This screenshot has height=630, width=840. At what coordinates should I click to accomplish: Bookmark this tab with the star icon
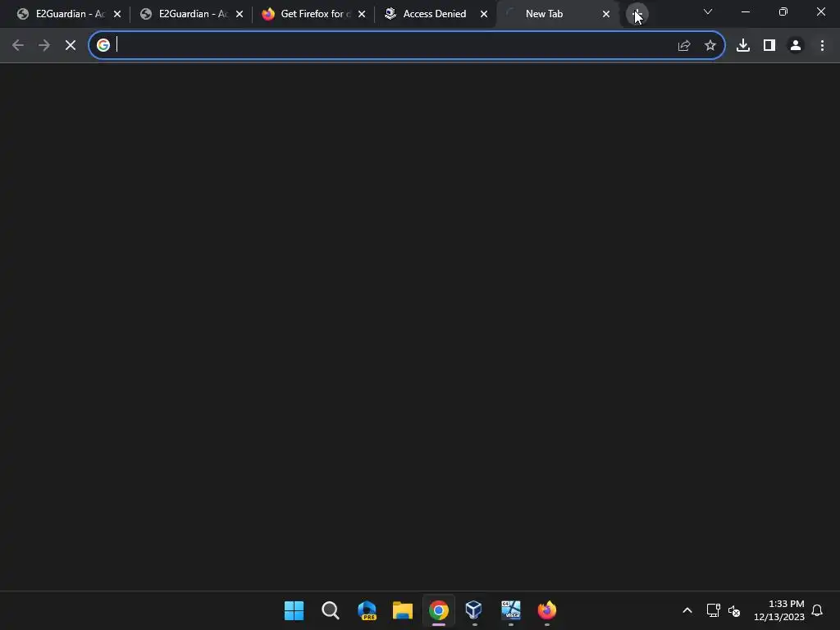tap(710, 46)
